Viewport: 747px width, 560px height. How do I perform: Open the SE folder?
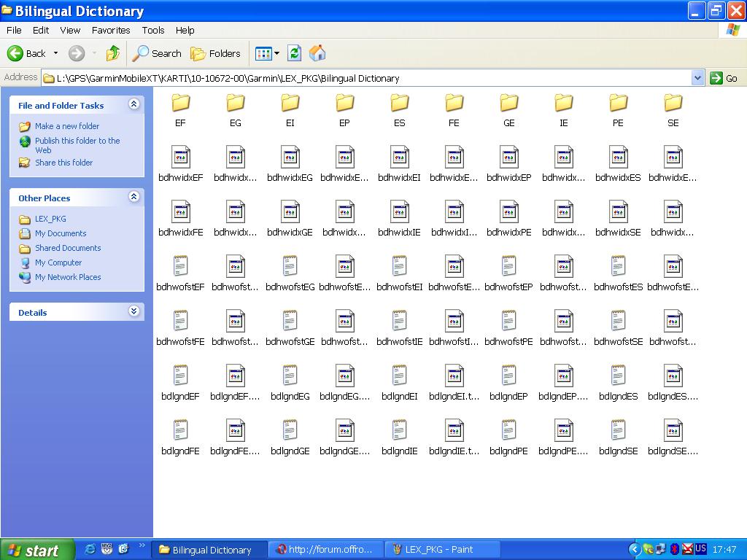(x=673, y=104)
